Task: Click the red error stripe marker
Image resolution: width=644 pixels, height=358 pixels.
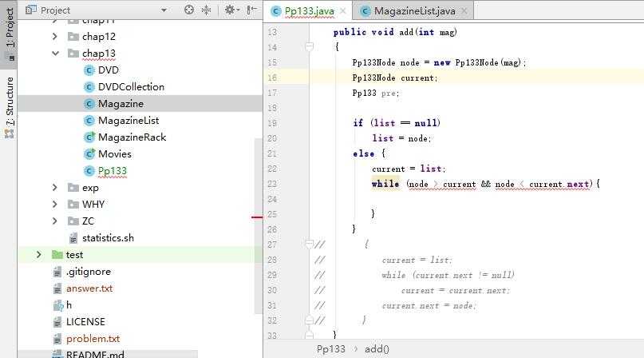Action: [257, 217]
